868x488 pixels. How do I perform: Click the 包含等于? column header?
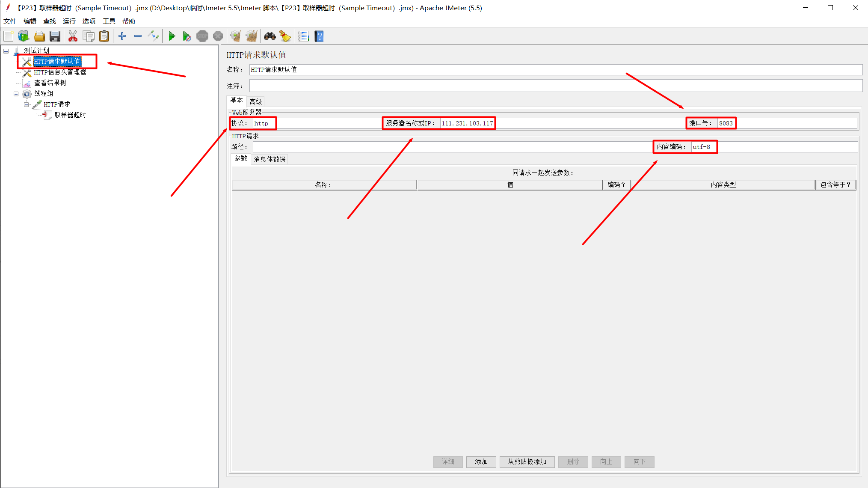(836, 185)
